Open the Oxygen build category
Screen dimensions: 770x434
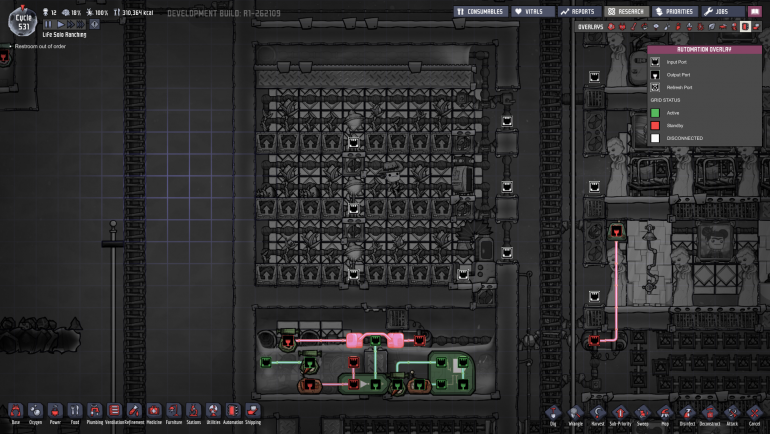(35, 413)
